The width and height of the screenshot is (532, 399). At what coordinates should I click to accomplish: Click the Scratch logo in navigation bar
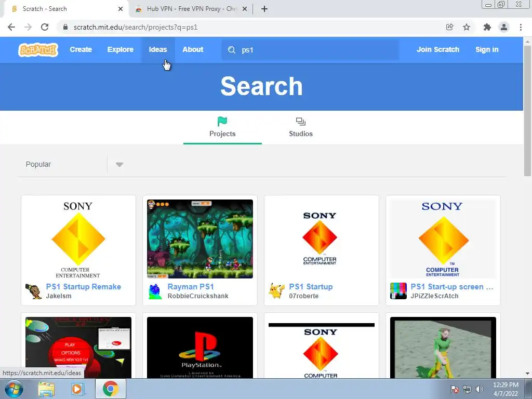38,50
